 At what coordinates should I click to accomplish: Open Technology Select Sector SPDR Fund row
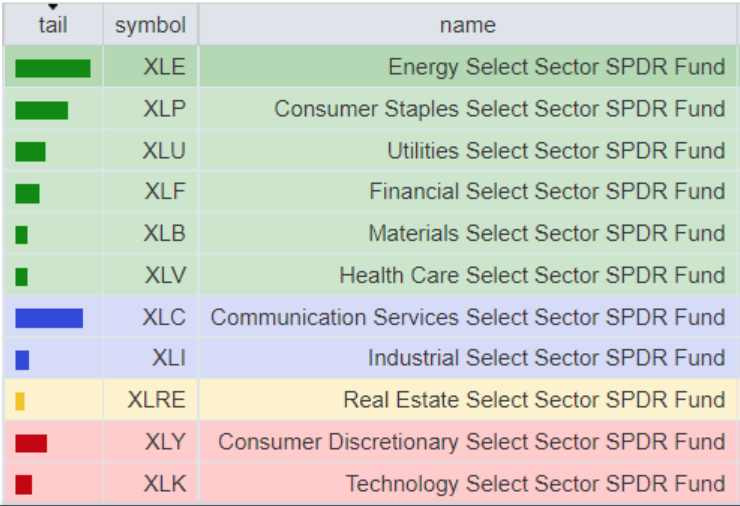click(535, 484)
